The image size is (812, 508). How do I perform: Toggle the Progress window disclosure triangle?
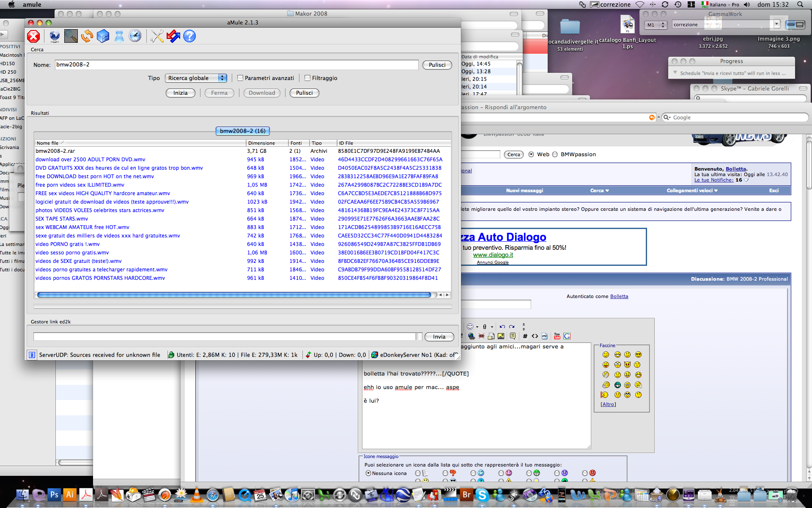pyautogui.click(x=675, y=73)
